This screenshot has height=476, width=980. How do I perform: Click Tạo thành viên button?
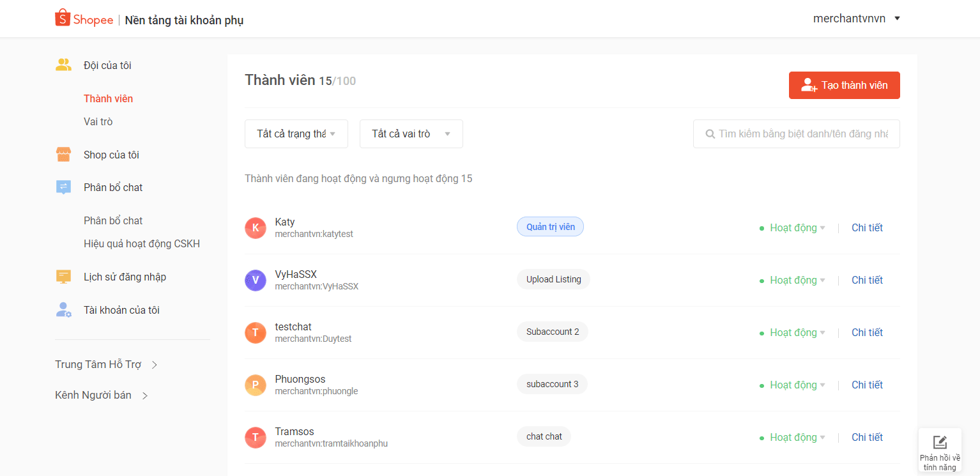pos(845,85)
